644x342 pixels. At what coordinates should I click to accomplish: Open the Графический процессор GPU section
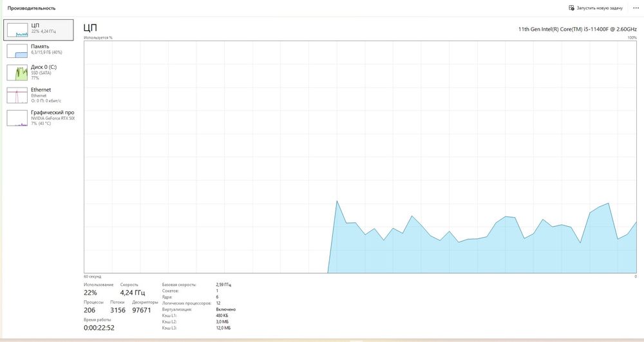39,117
